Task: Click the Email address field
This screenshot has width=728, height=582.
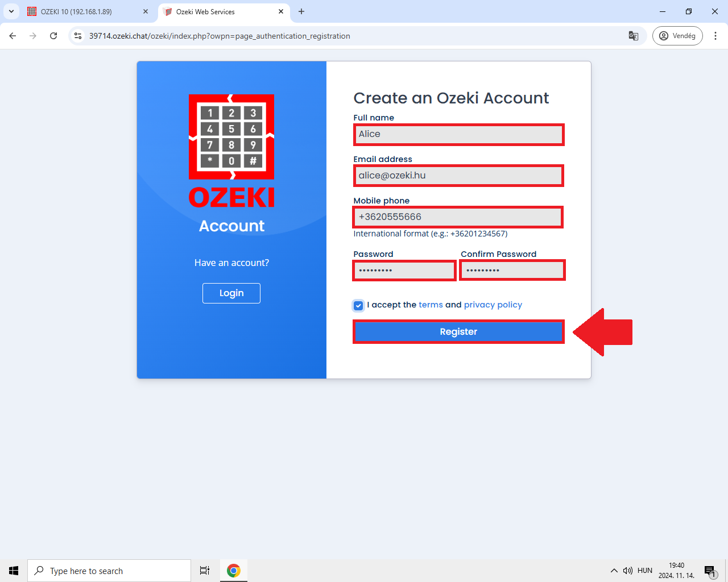Action: [458, 176]
